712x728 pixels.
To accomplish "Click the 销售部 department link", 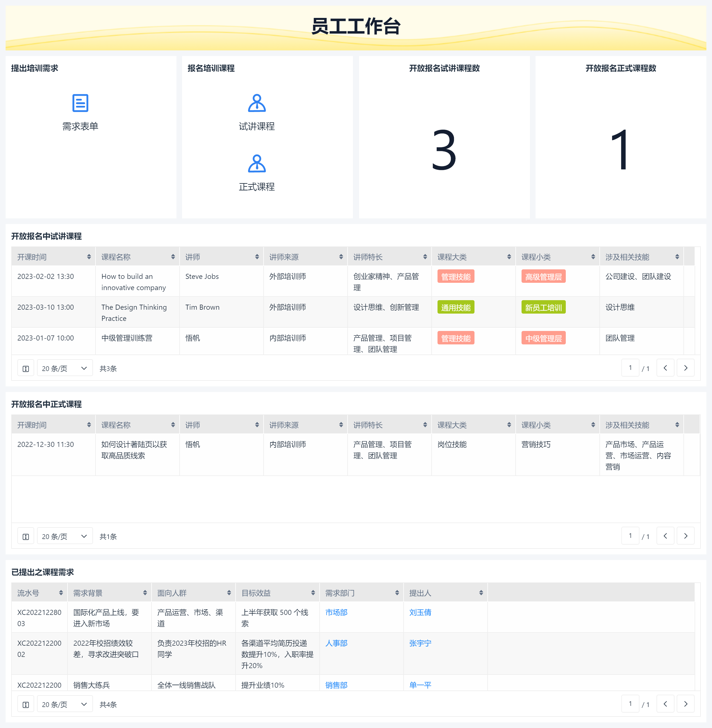I will [x=336, y=685].
